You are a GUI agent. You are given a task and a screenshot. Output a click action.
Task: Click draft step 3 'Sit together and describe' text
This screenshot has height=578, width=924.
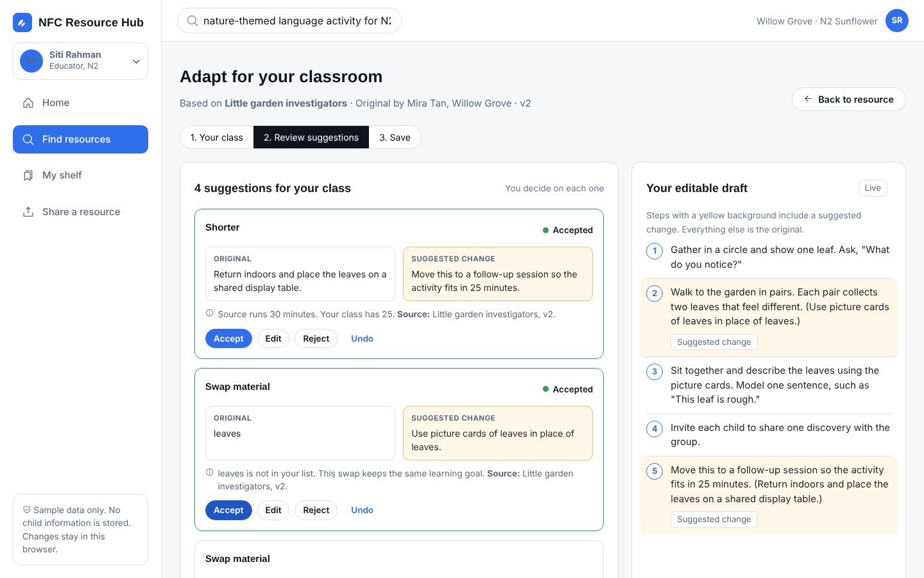(774, 385)
